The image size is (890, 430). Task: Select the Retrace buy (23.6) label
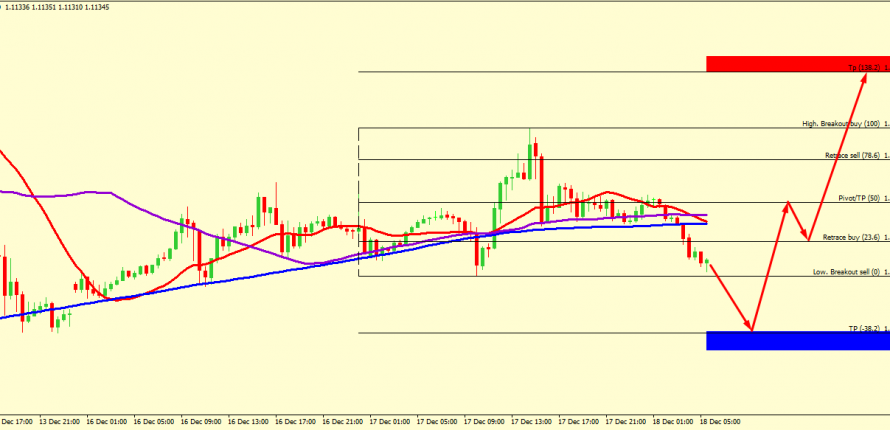850,237
